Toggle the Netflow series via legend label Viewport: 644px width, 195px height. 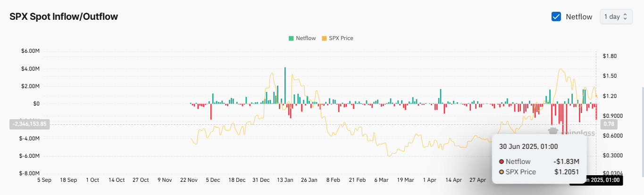[306, 38]
